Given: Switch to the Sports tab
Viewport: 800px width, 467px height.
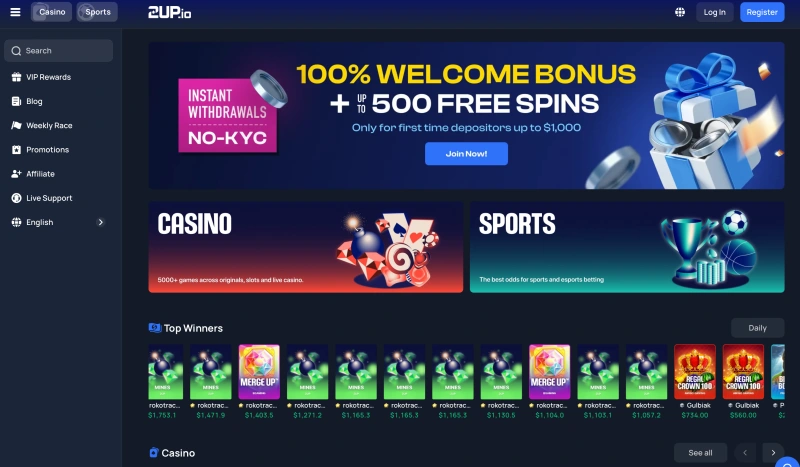Looking at the screenshot, I should pyautogui.click(x=97, y=12).
